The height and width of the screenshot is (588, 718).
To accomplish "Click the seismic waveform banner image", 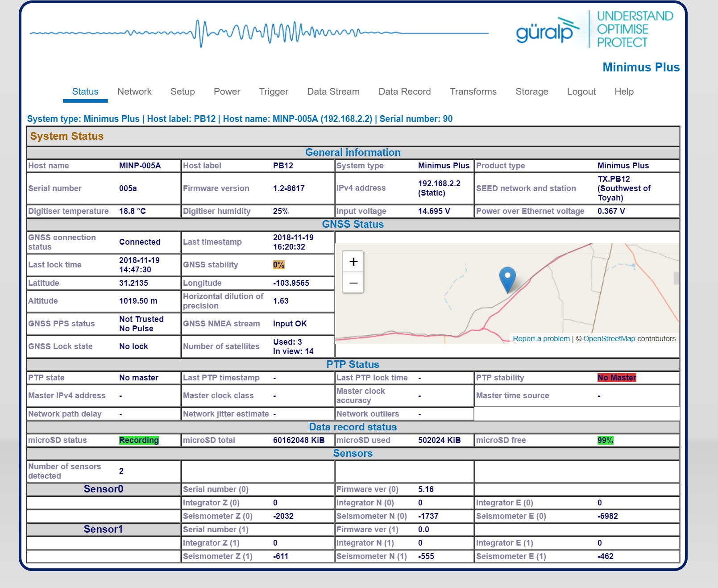I will [x=259, y=33].
